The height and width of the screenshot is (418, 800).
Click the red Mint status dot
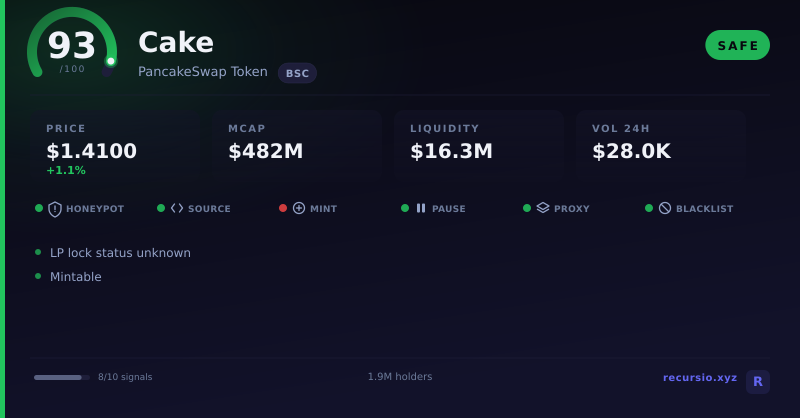283,208
